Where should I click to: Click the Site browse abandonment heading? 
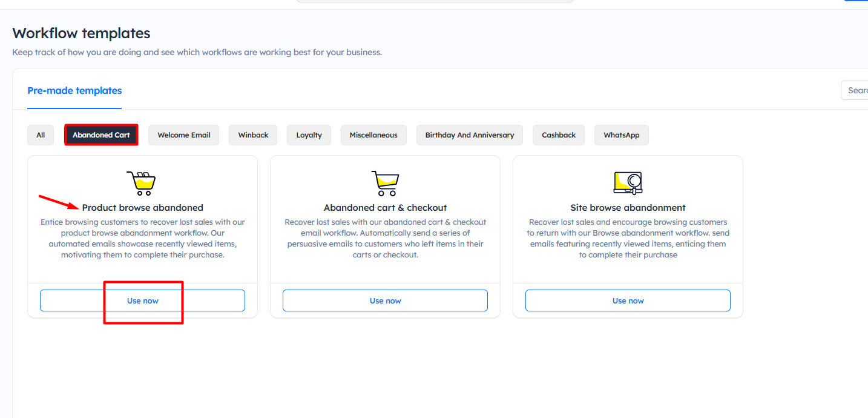(x=628, y=207)
